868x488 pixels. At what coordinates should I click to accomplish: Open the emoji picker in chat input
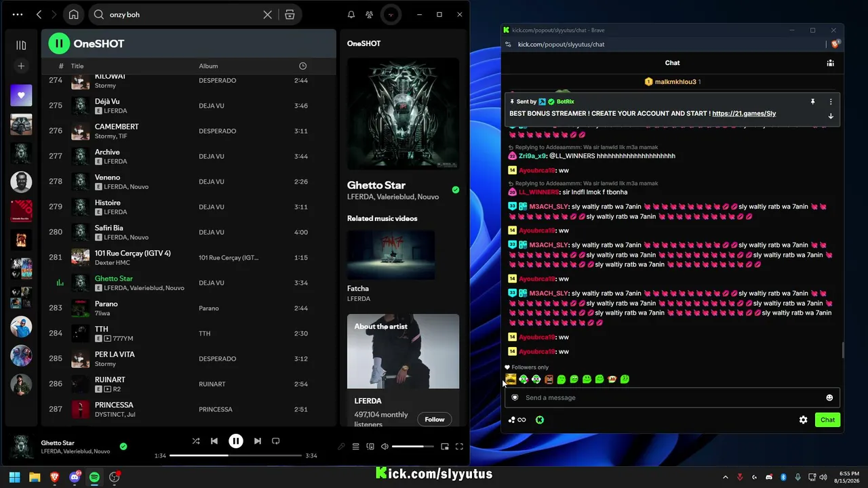tap(829, 398)
